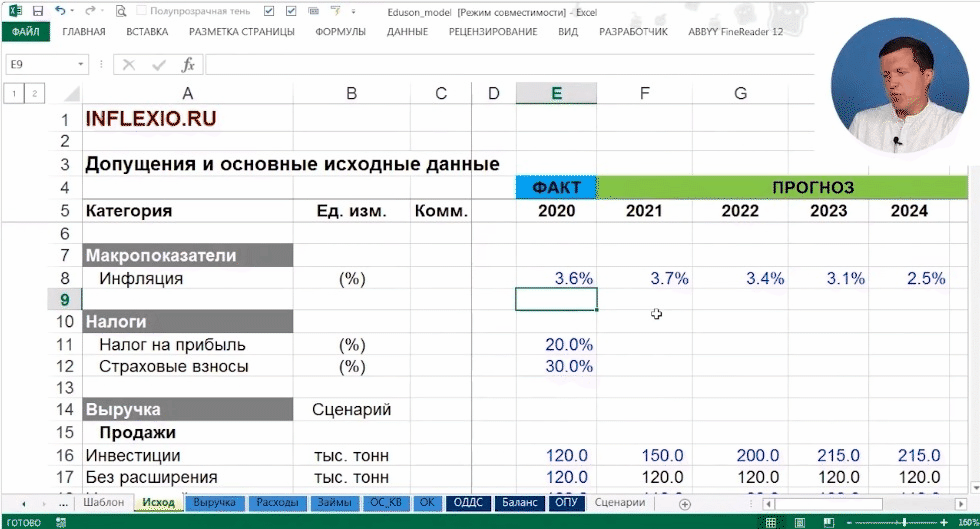This screenshot has height=529, width=980.
Task: Switch to the Сценарии sheet tab
Action: coord(620,503)
